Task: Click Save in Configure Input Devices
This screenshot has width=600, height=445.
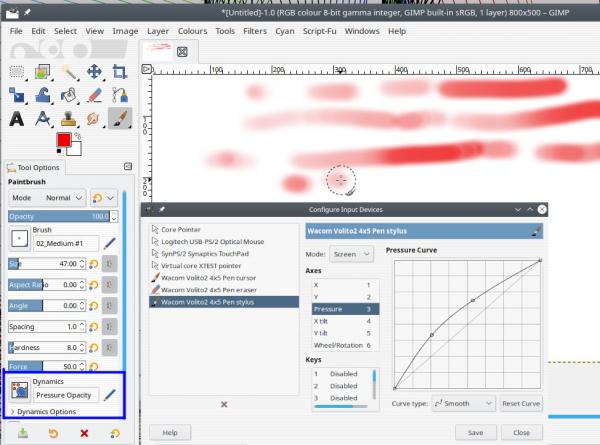Action: pyautogui.click(x=476, y=432)
